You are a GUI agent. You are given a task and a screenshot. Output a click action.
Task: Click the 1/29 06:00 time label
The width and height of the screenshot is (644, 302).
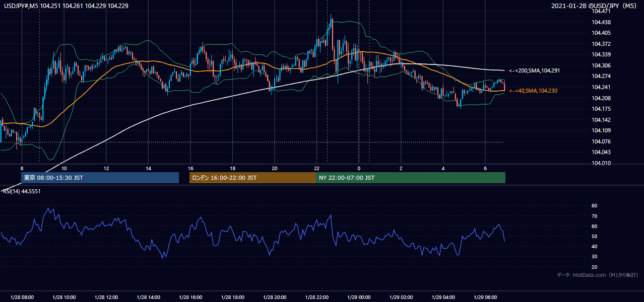tap(485, 297)
